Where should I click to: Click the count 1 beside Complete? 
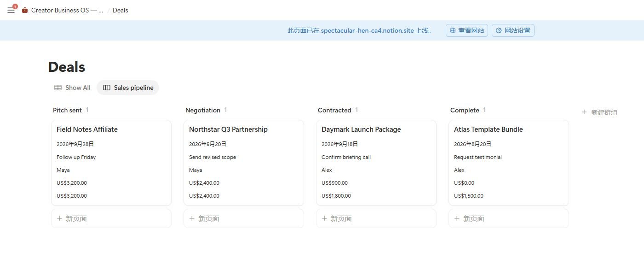coord(484,110)
